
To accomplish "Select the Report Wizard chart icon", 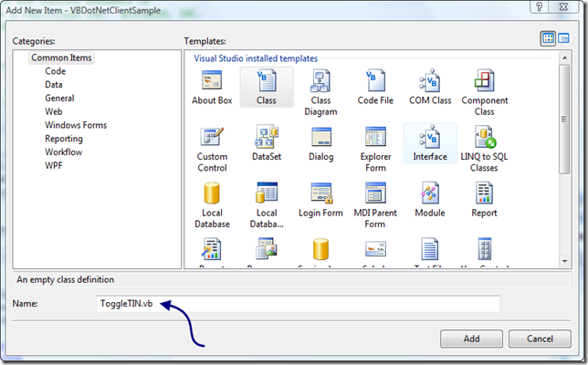I will tap(212, 249).
